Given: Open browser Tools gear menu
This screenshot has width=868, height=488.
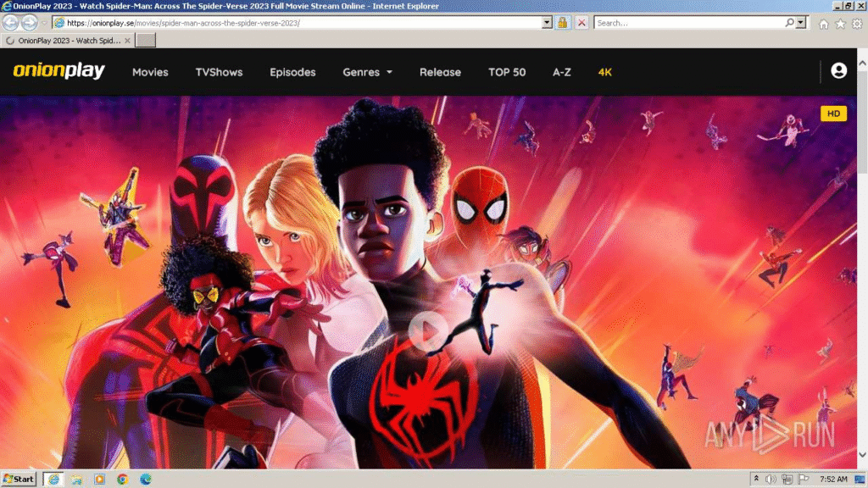Looking at the screenshot, I should 857,24.
